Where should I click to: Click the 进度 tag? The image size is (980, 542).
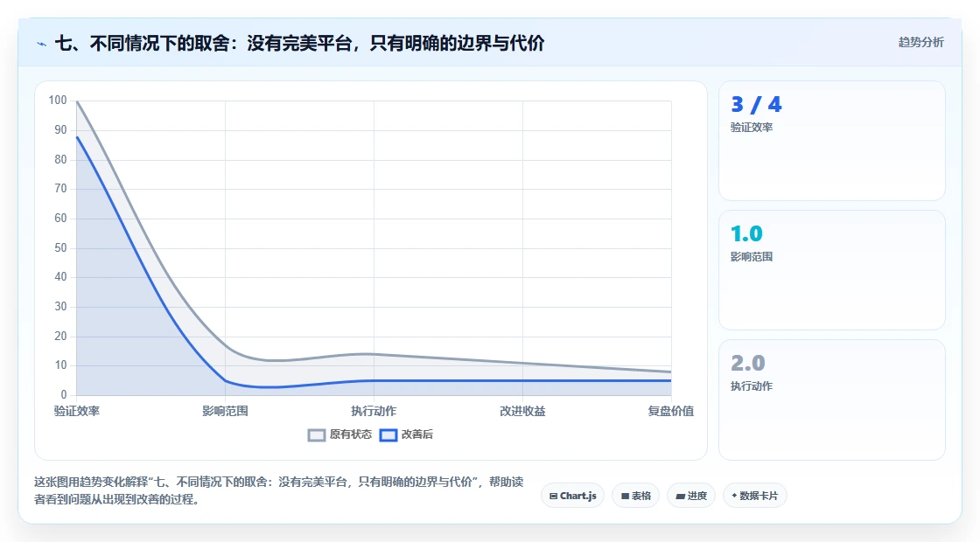click(691, 496)
